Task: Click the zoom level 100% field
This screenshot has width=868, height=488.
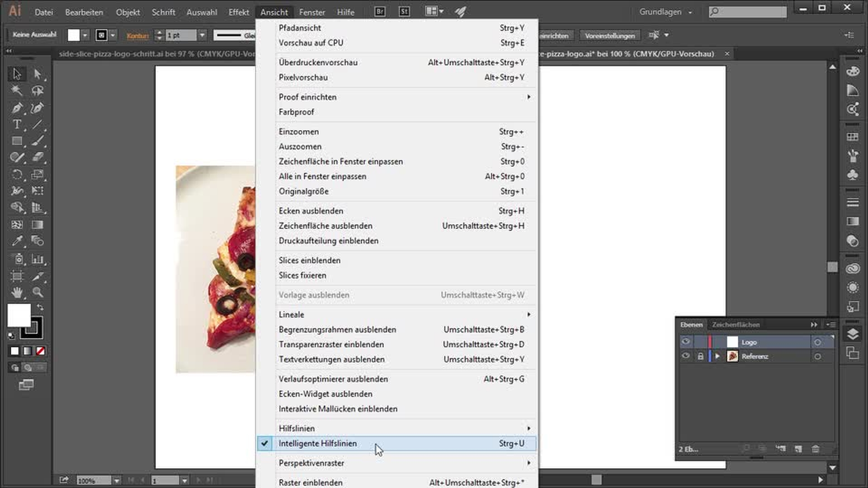Action: [x=93, y=481]
